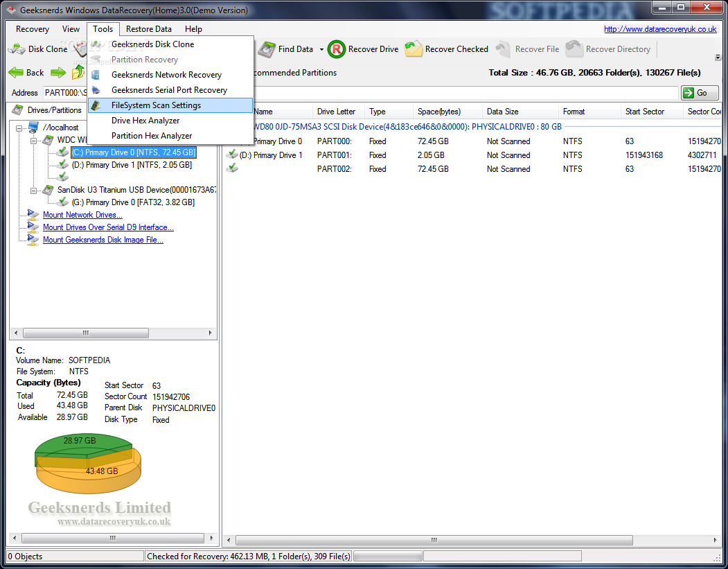Image resolution: width=728 pixels, height=569 pixels.
Task: Click the info panel horizontal scrollbar
Action: tap(113, 539)
